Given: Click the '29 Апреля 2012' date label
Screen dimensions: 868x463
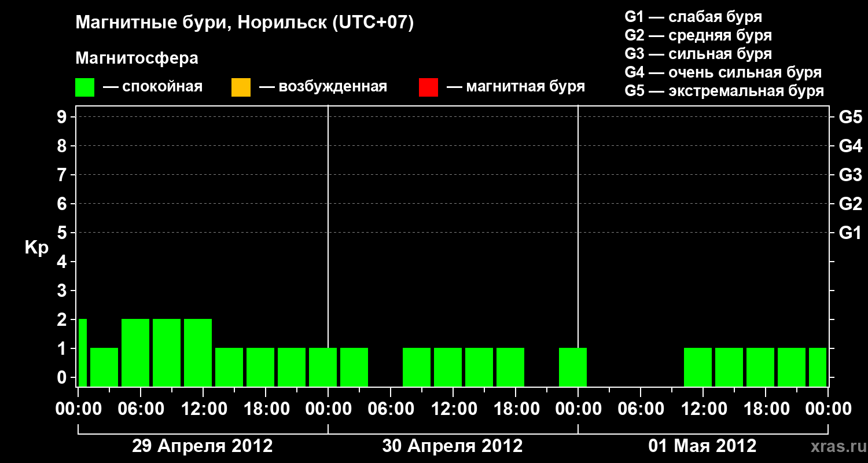Looking at the screenshot, I should 203,446.
